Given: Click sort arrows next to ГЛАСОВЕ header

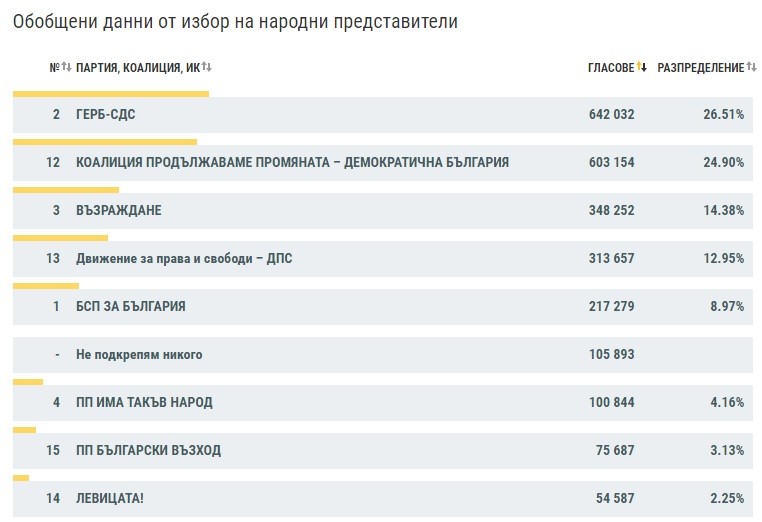Looking at the screenshot, I should tap(642, 67).
